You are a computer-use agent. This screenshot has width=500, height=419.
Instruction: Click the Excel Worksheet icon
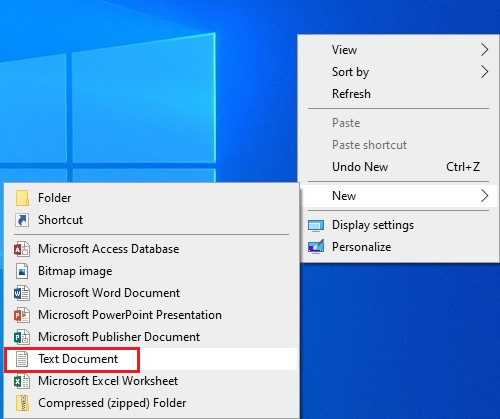point(22,381)
